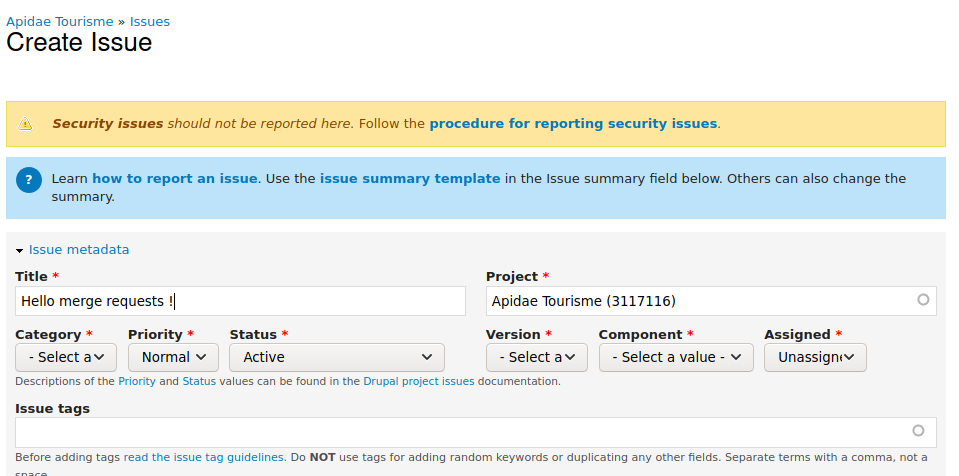This screenshot has width=959, height=476.
Task: Focus the Issue tags input field
Action: 460,432
